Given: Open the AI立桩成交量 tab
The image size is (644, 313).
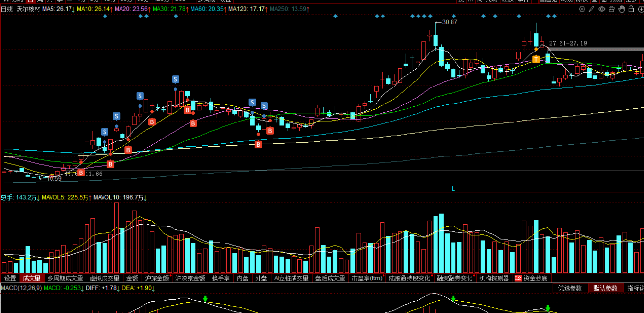Looking at the screenshot, I should 292,278.
